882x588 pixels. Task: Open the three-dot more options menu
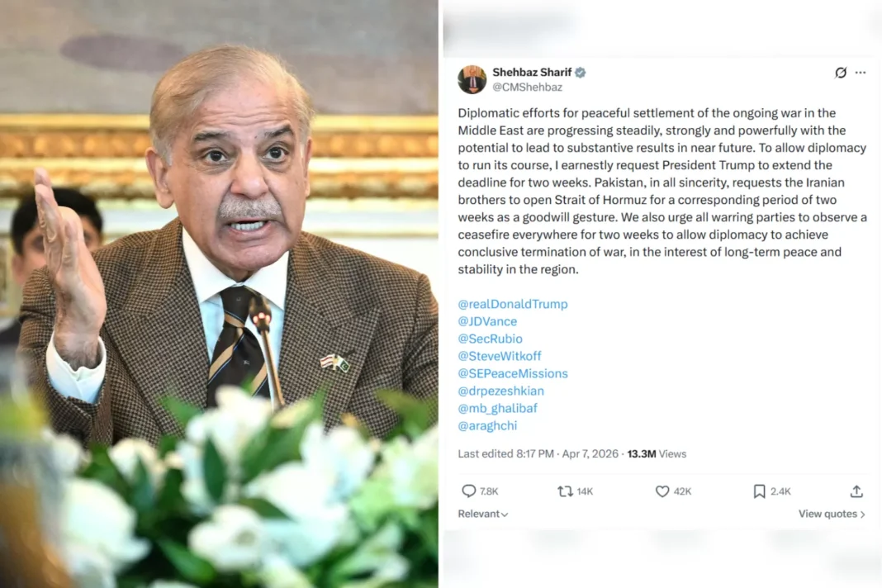861,73
